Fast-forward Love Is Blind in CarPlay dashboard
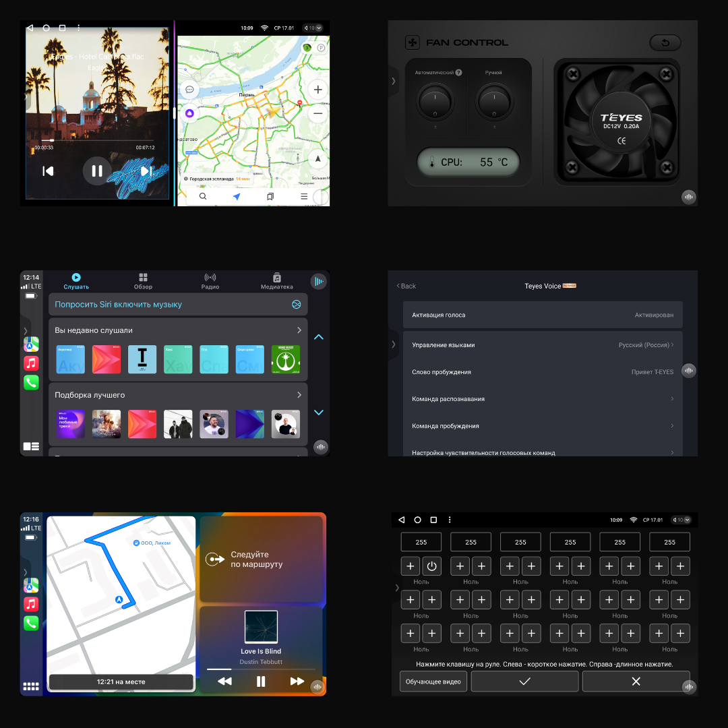This screenshot has height=728, width=728. [297, 681]
